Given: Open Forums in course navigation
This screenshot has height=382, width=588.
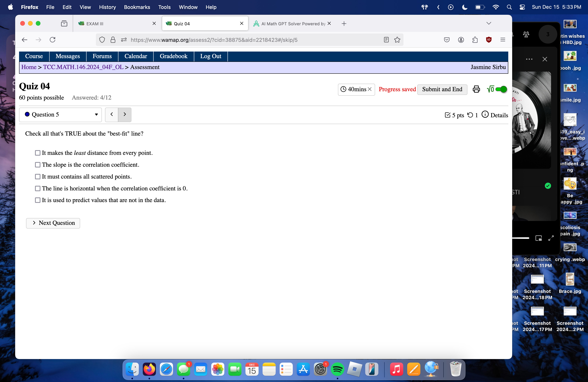Looking at the screenshot, I should pyautogui.click(x=102, y=56).
